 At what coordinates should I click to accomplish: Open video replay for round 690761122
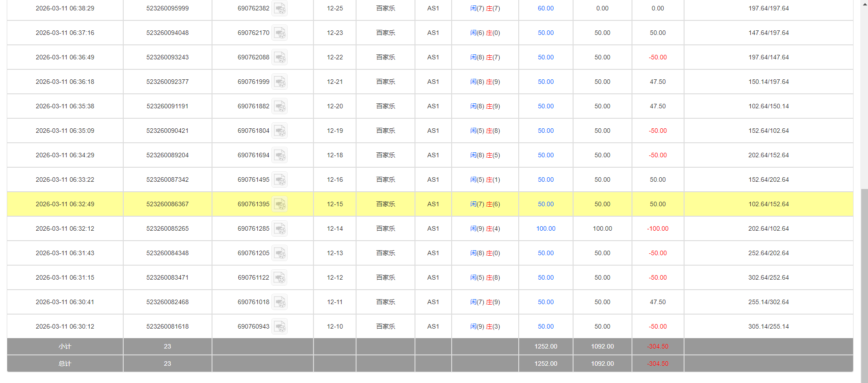point(280,278)
